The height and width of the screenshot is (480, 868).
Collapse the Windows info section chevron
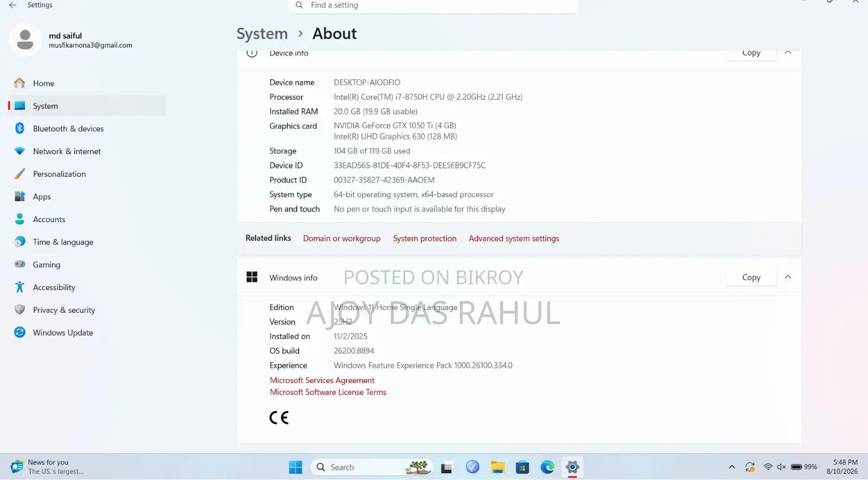[x=788, y=277]
